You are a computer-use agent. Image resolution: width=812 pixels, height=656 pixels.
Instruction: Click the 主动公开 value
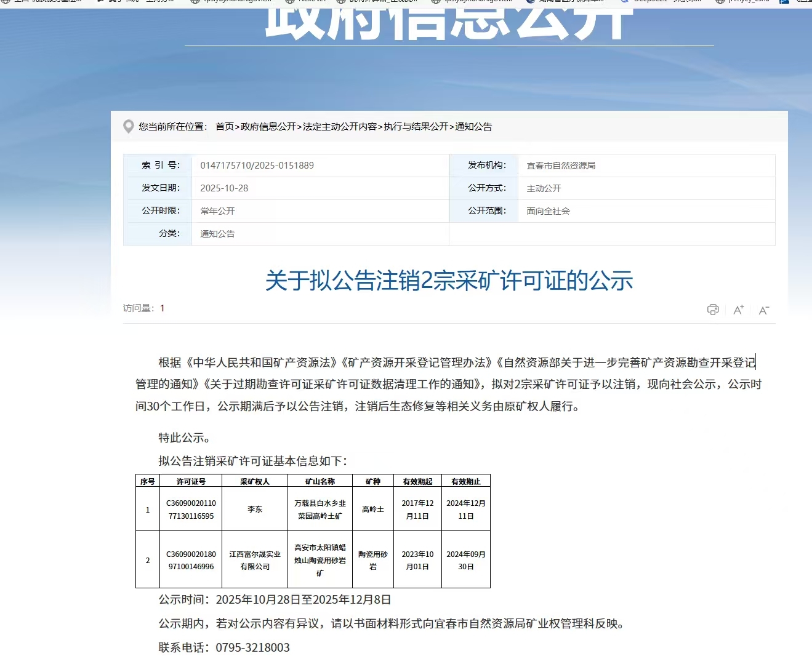click(x=544, y=188)
